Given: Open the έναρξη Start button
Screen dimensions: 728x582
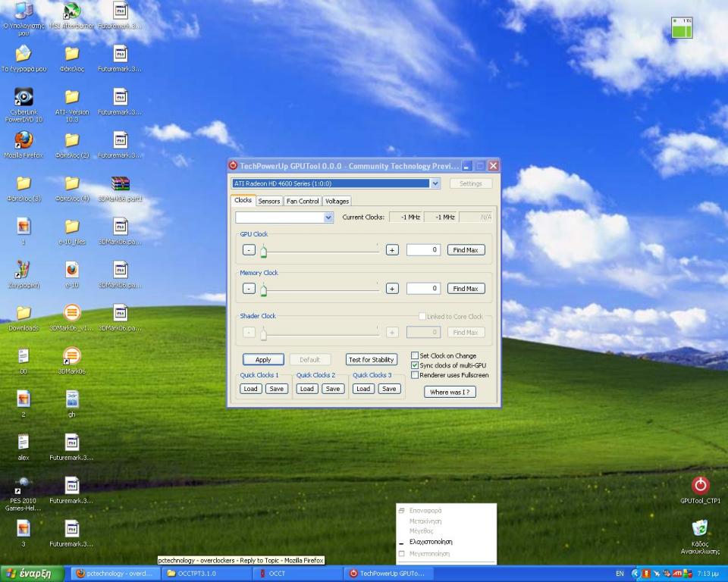Looking at the screenshot, I should click(32, 574).
